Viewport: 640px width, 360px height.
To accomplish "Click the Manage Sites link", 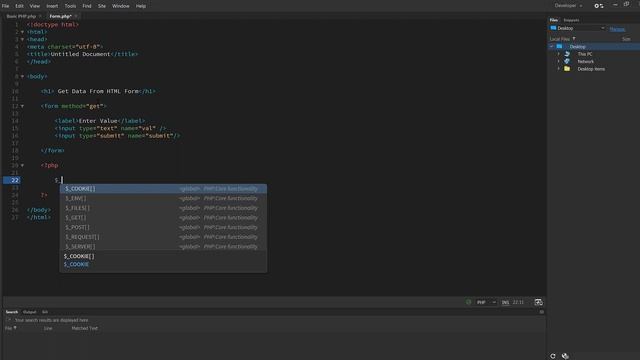I will 617,29.
